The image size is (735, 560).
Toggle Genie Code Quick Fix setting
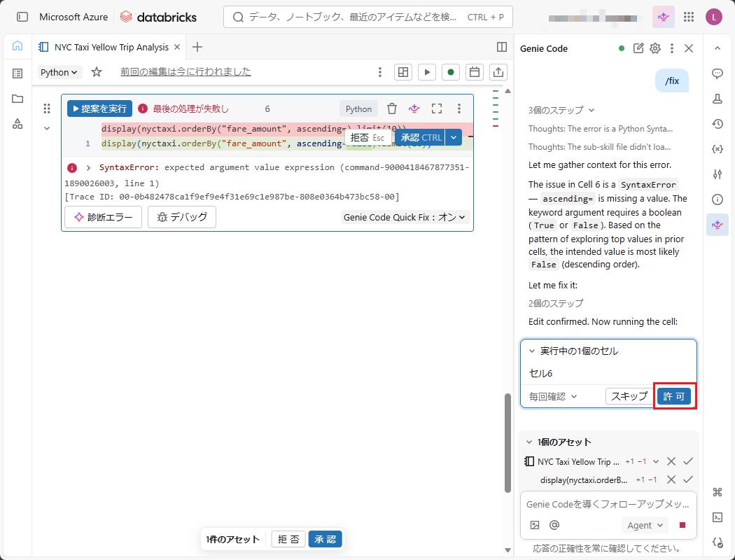[405, 217]
